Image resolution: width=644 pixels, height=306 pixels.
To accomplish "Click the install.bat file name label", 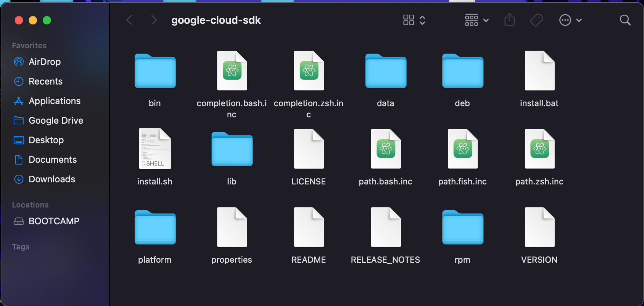I will (x=539, y=103).
